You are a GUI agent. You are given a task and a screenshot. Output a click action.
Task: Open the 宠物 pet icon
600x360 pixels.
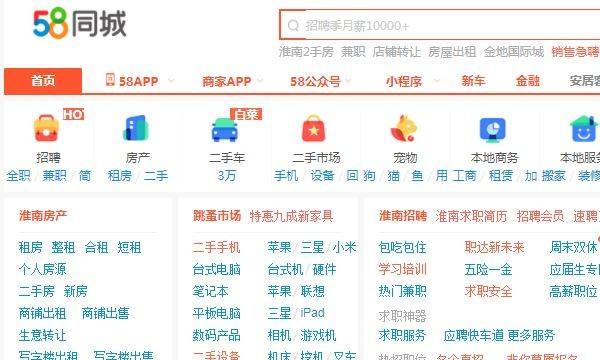(404, 128)
